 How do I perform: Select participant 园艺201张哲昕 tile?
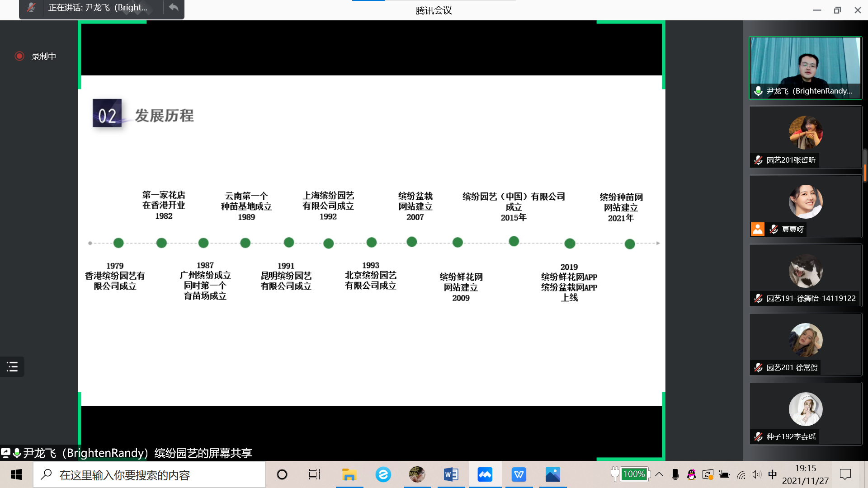[x=805, y=137]
